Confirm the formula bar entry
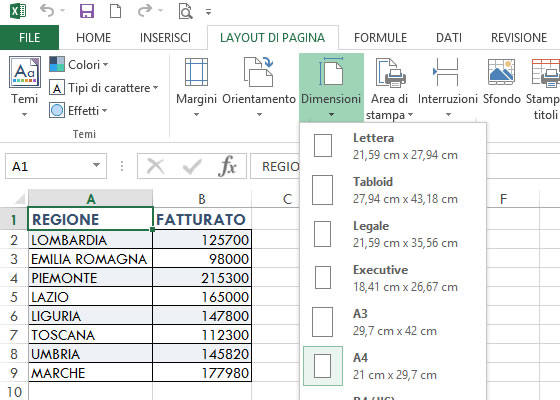The height and width of the screenshot is (400, 560). click(x=192, y=166)
